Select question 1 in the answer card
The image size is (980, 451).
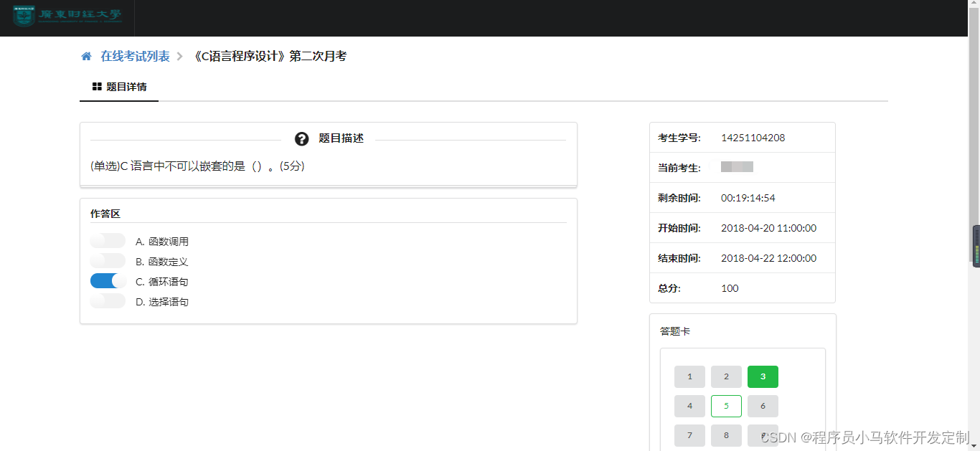click(x=689, y=376)
